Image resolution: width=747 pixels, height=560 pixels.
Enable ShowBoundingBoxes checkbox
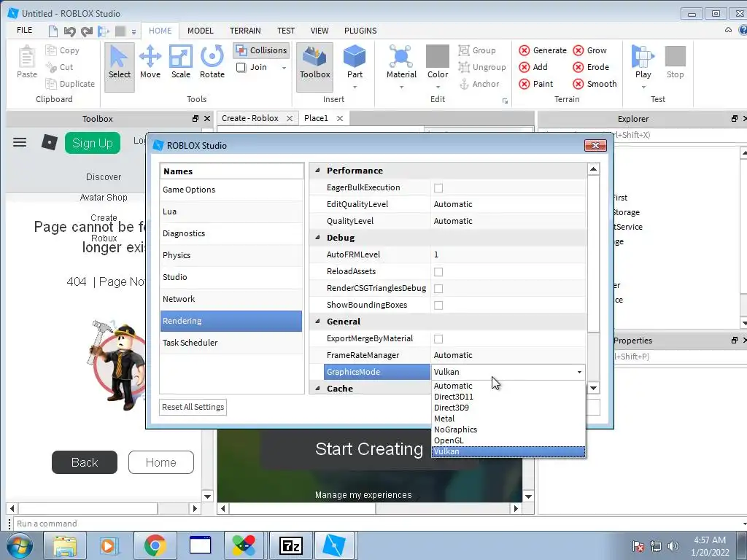point(438,306)
